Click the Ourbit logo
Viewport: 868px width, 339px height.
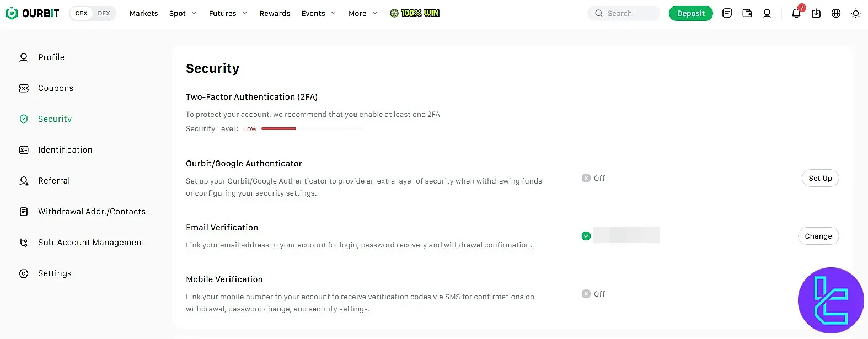click(x=31, y=13)
